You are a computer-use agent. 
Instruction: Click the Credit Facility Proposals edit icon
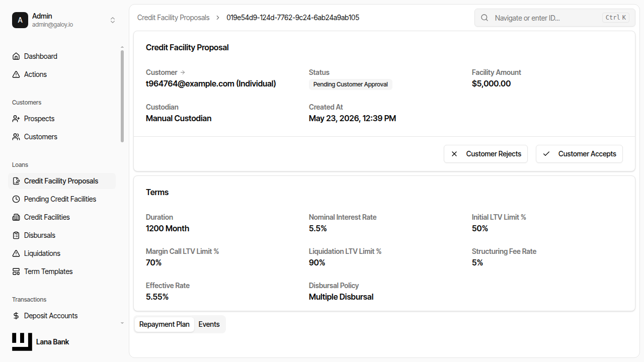tap(16, 181)
